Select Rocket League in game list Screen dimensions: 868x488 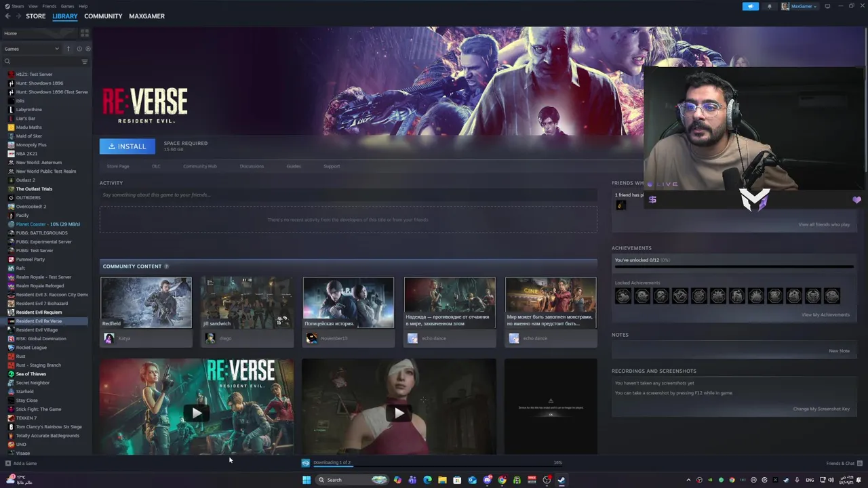31,348
